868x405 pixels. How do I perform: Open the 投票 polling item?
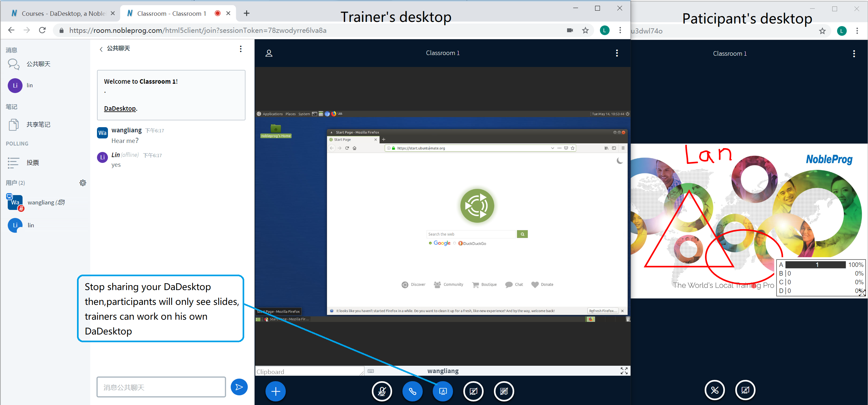click(x=33, y=163)
